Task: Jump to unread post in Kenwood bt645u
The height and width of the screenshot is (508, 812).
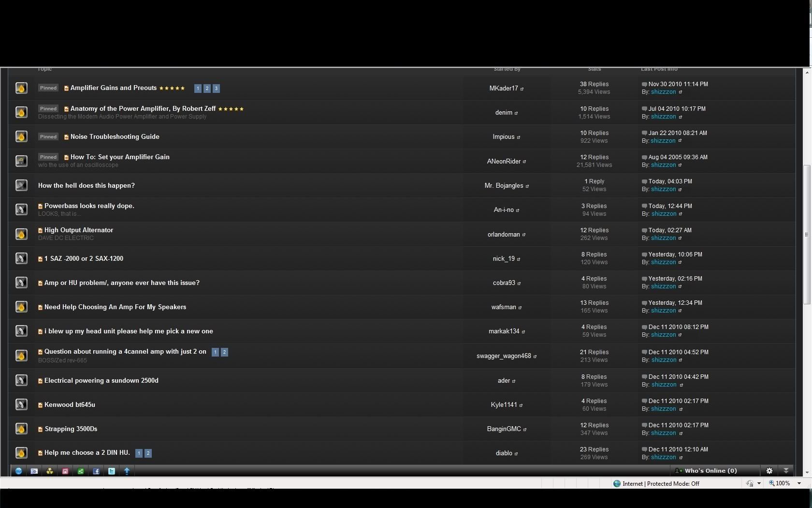Action: 40,405
